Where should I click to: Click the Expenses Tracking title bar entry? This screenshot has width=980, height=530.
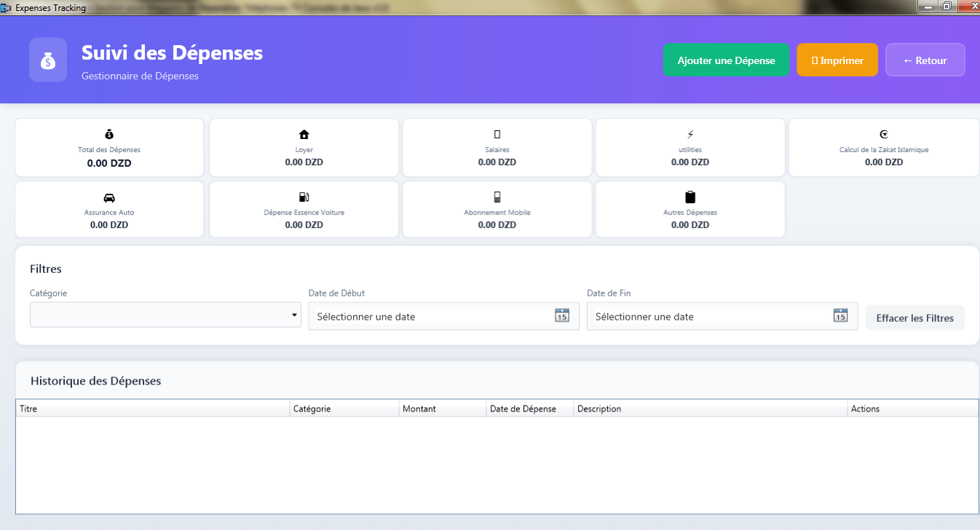pyautogui.click(x=51, y=7)
